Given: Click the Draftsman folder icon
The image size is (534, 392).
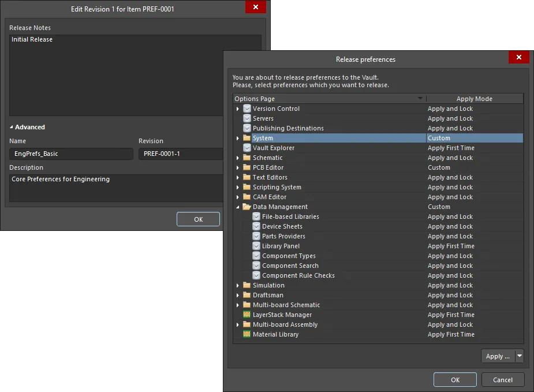Looking at the screenshot, I should (x=247, y=295).
